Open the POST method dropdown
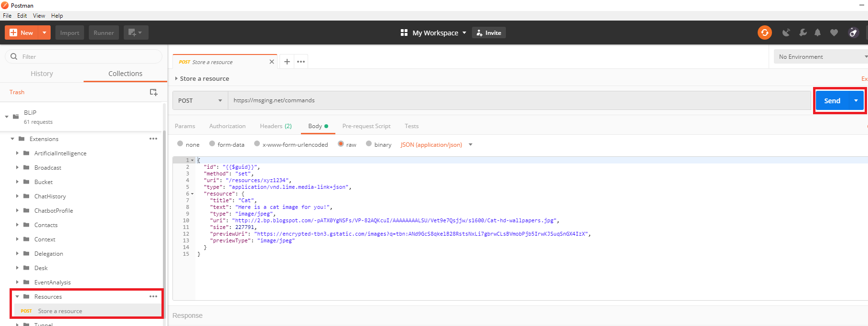The width and height of the screenshot is (868, 326). click(x=200, y=100)
